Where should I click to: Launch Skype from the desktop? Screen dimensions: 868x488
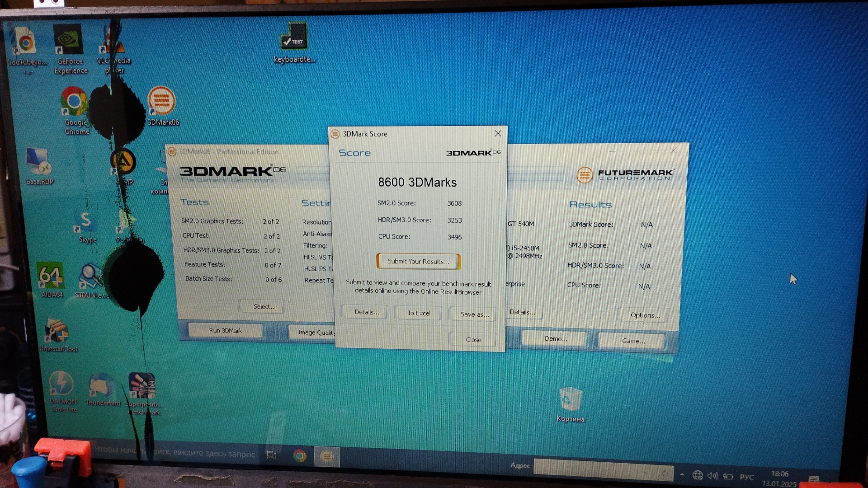(86, 227)
